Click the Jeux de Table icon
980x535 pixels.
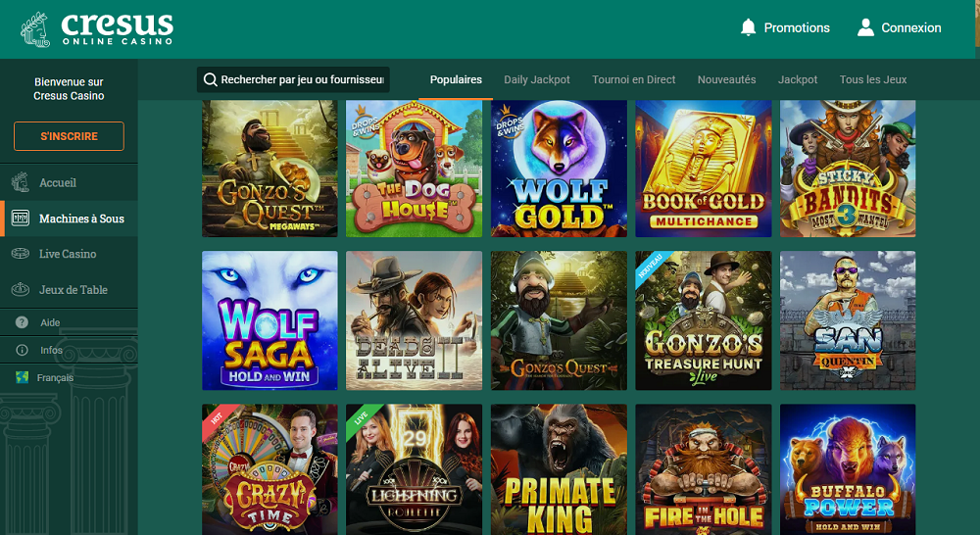coord(20,289)
